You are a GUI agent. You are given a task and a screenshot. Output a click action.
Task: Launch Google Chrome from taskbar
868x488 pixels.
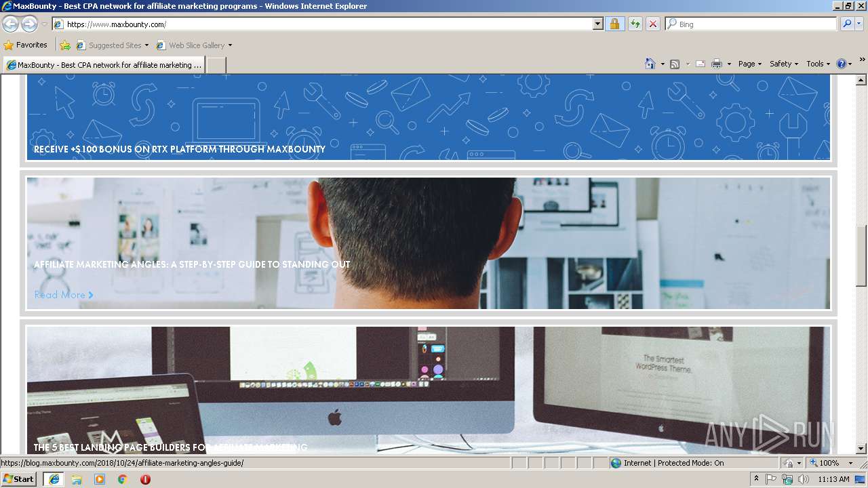coord(123,479)
